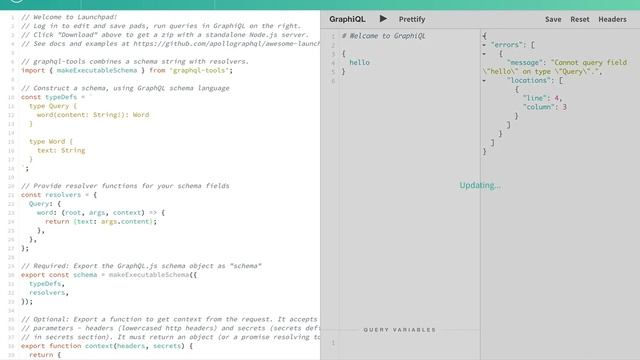Click the opening brace on query line 3
The image size is (640, 360).
click(x=344, y=53)
